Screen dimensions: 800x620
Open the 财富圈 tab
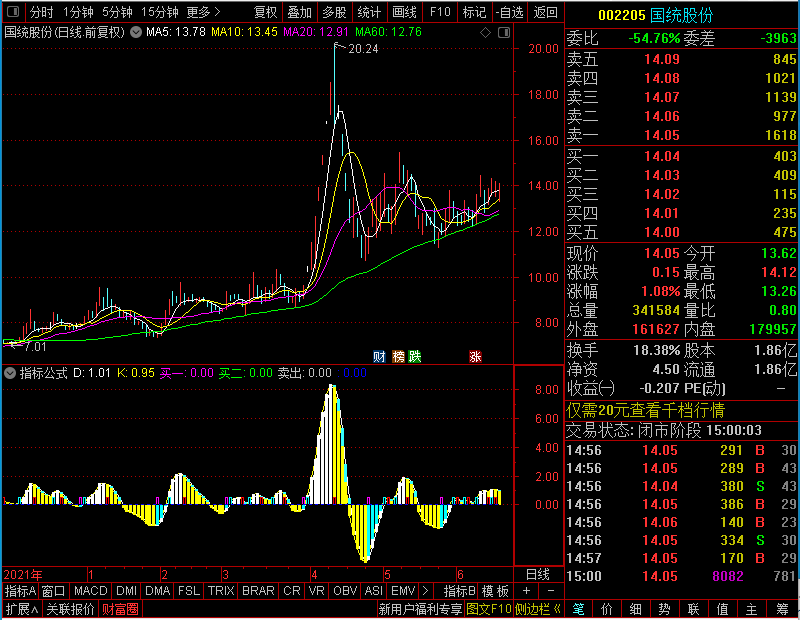click(x=120, y=609)
